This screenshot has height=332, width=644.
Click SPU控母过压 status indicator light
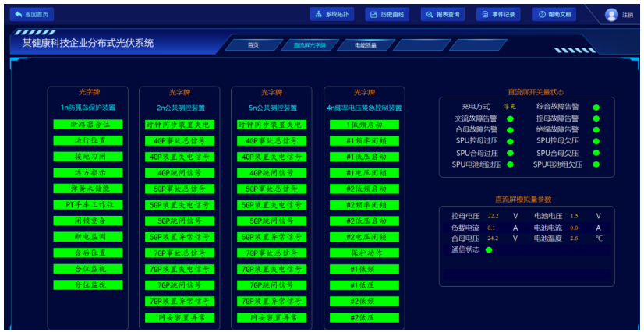[510, 142]
